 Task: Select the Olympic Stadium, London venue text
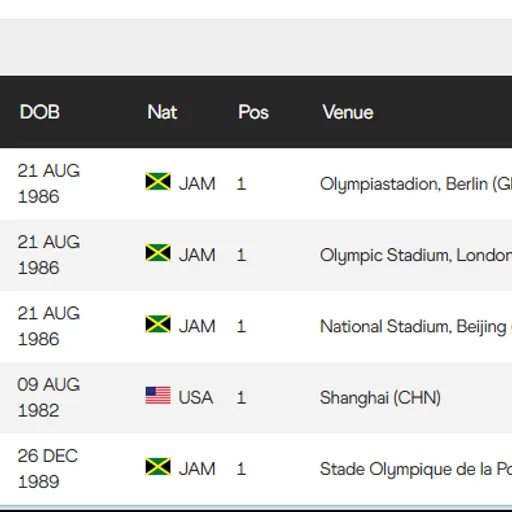416,256
